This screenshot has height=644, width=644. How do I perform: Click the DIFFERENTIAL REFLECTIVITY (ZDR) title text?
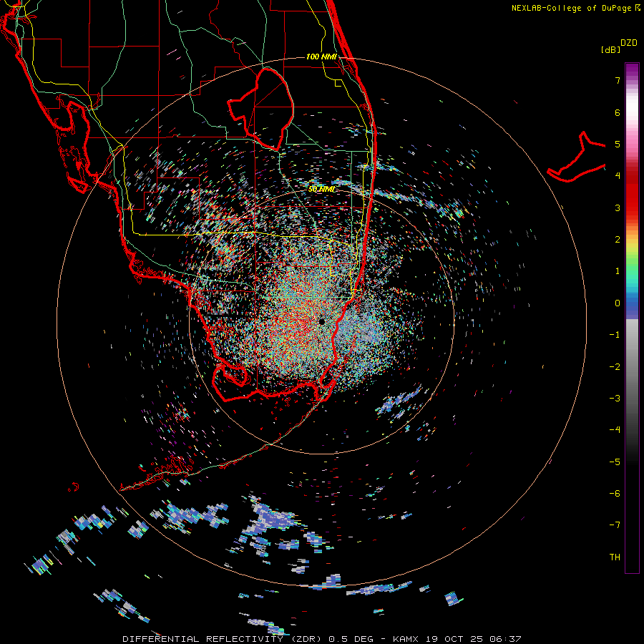coord(222,639)
